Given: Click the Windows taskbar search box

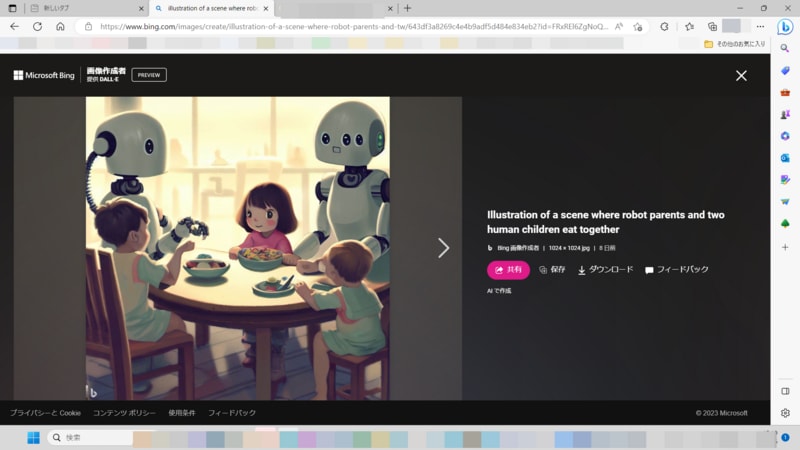Looking at the screenshot, I should point(90,438).
